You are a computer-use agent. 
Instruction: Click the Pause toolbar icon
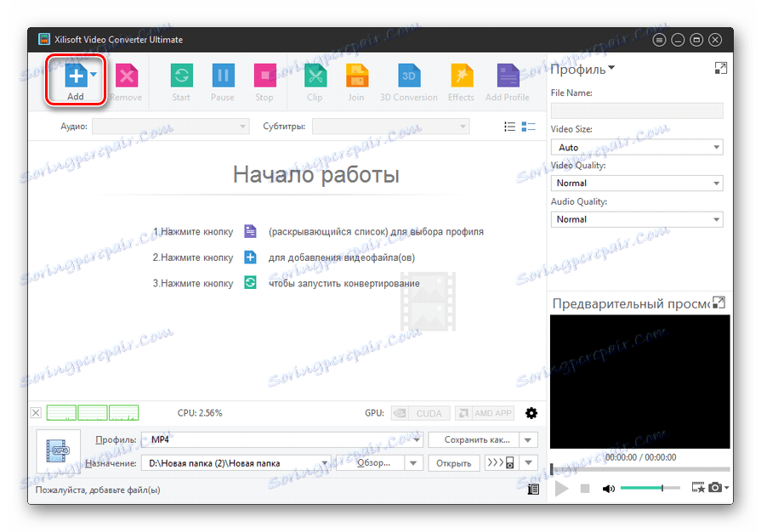223,76
